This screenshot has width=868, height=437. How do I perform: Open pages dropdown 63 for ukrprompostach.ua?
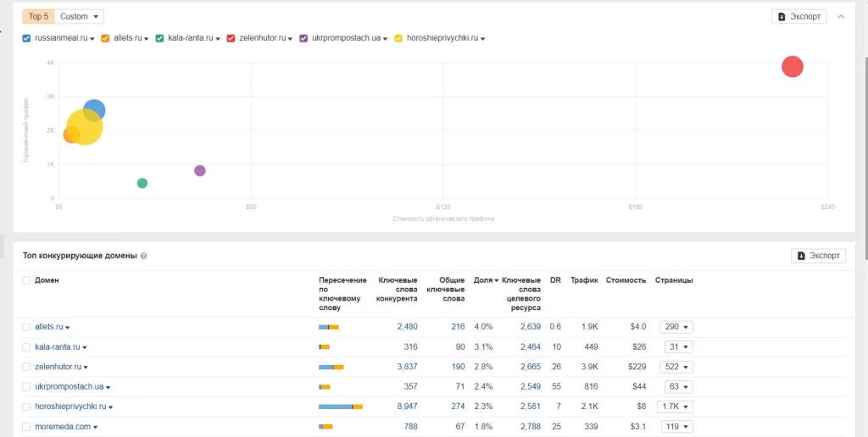tap(679, 387)
